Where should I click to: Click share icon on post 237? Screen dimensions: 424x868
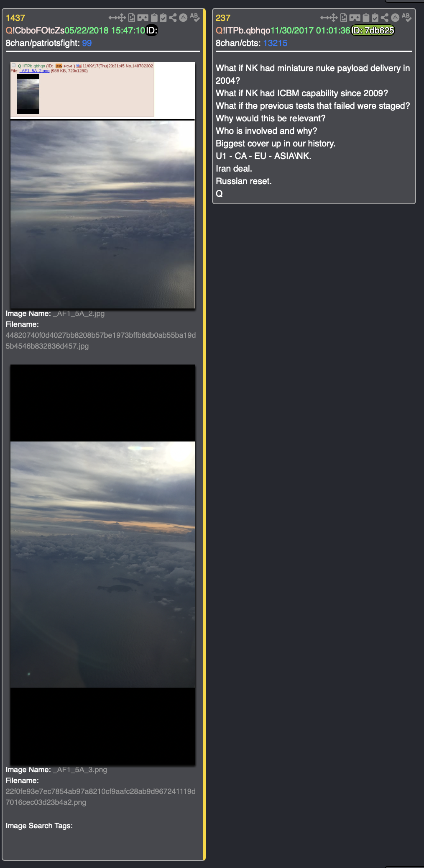coord(385,18)
